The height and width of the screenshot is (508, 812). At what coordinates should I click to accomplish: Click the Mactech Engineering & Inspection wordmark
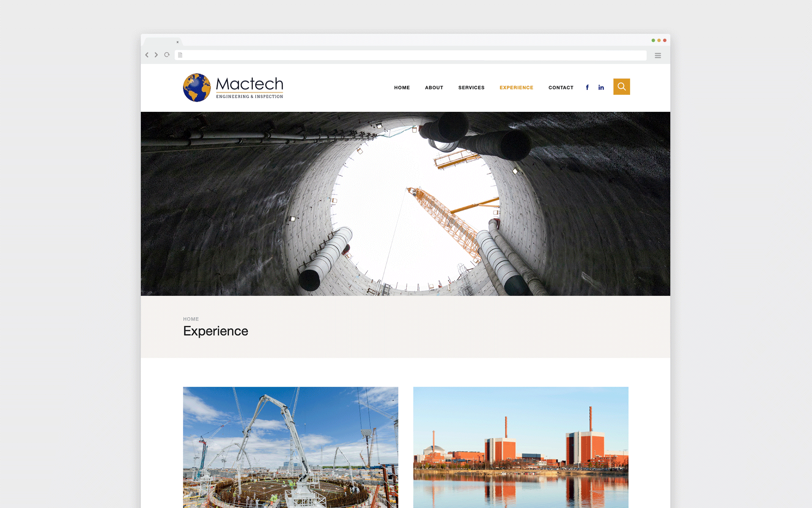[250, 88]
